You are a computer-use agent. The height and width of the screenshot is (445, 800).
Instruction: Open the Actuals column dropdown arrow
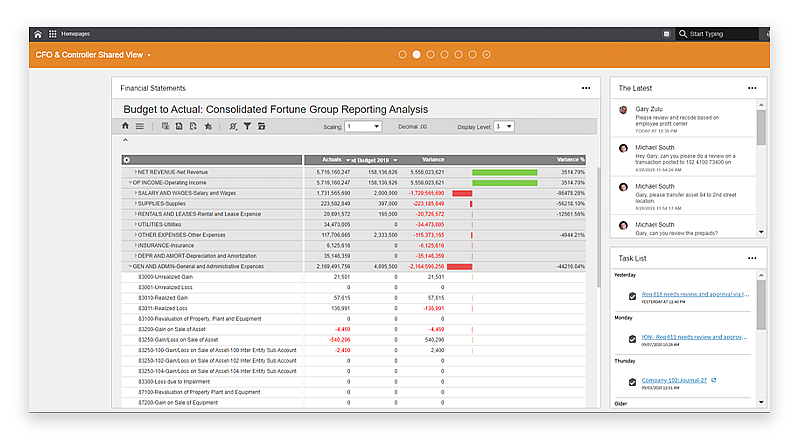click(x=348, y=160)
